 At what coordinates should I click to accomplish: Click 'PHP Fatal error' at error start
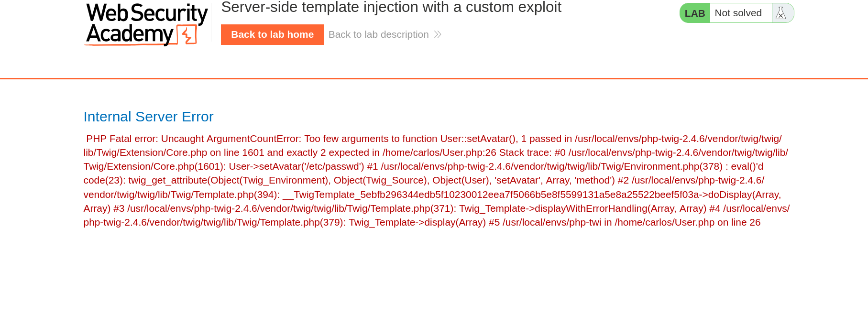[x=121, y=139]
